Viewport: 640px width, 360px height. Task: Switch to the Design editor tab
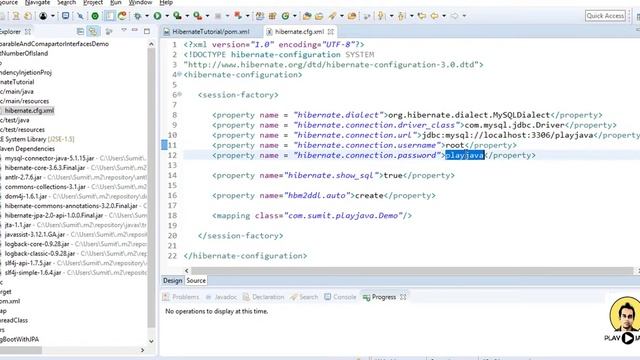point(173,280)
